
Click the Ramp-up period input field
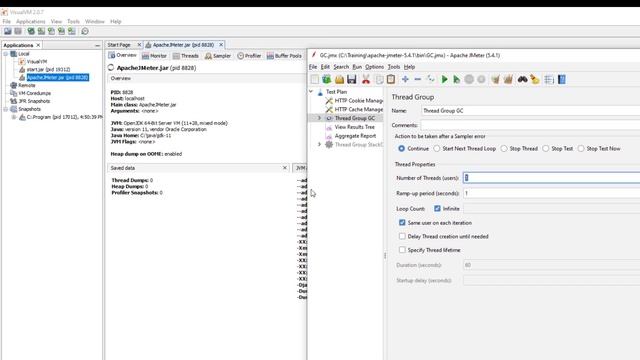[551, 193]
